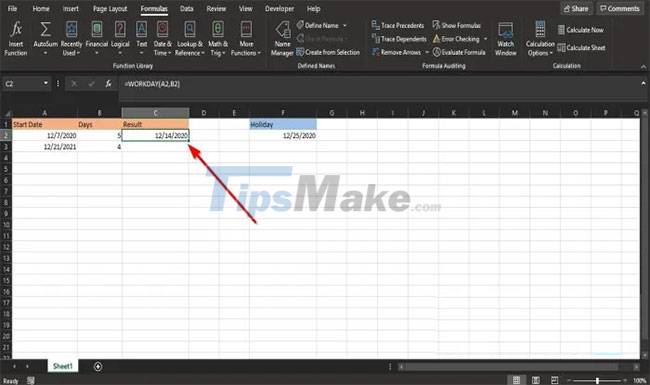
Task: Select column D header
Action: click(x=204, y=113)
